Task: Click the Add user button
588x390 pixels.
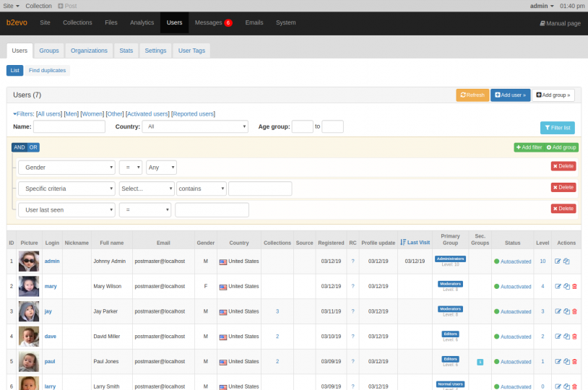Action: [510, 95]
